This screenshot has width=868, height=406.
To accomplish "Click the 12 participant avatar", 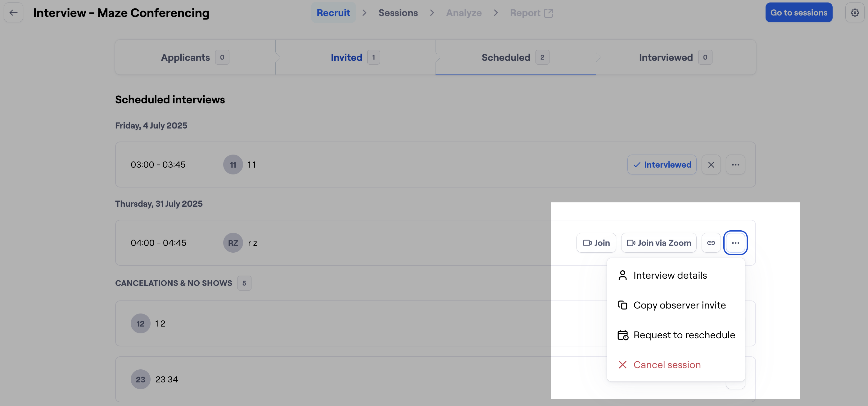I will pyautogui.click(x=140, y=323).
